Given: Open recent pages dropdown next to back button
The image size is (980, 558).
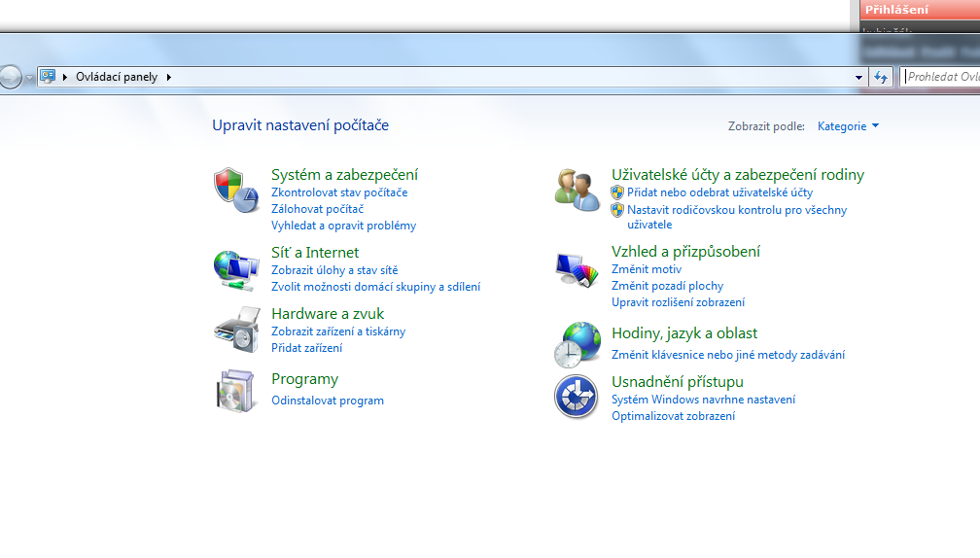Looking at the screenshot, I should [x=29, y=78].
